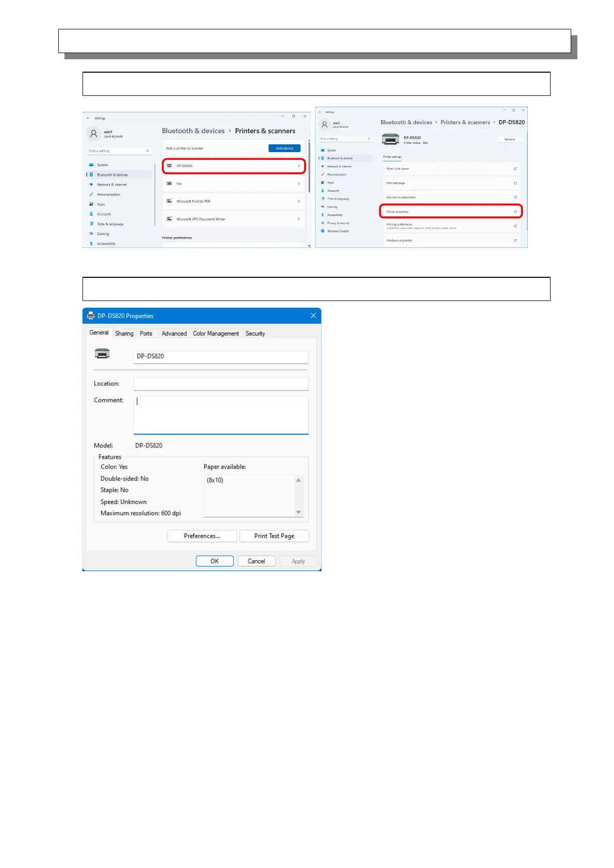Open Printer properties row in DP-DS820 settings
Screen dimensions: 614x868
[451, 211]
